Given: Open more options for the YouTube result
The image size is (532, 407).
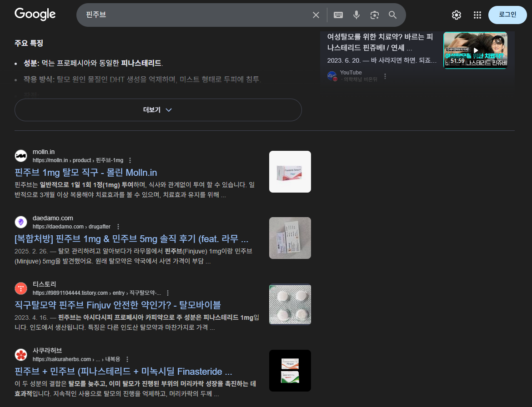Looking at the screenshot, I should click(385, 76).
